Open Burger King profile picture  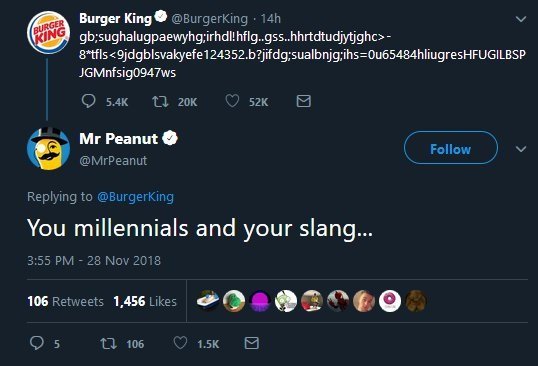tap(48, 33)
